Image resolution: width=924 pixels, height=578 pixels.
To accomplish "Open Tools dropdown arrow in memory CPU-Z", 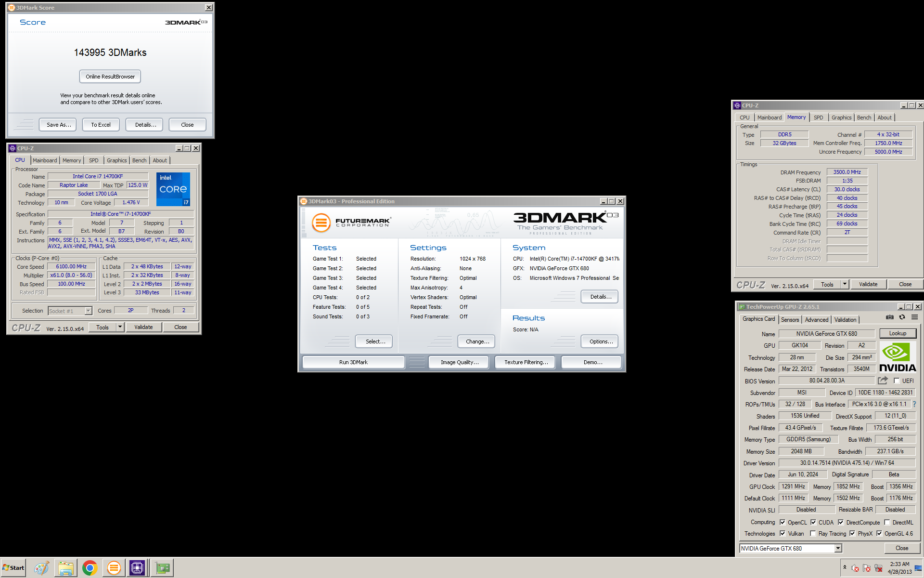I will click(x=845, y=284).
